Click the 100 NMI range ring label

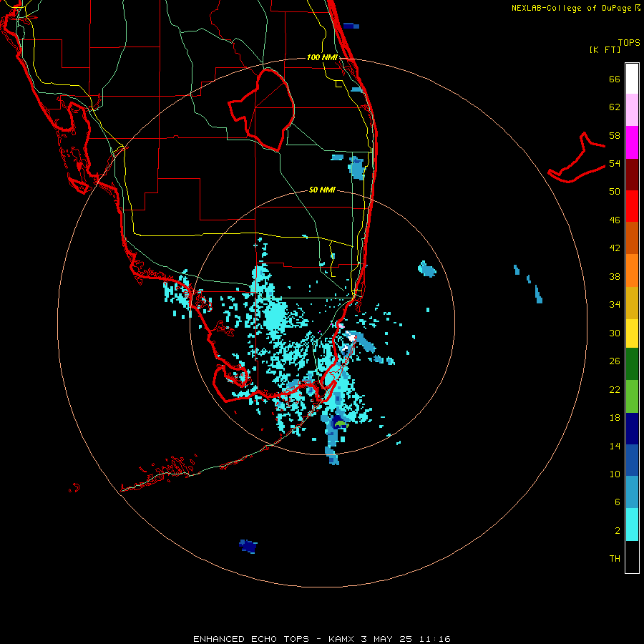click(322, 57)
